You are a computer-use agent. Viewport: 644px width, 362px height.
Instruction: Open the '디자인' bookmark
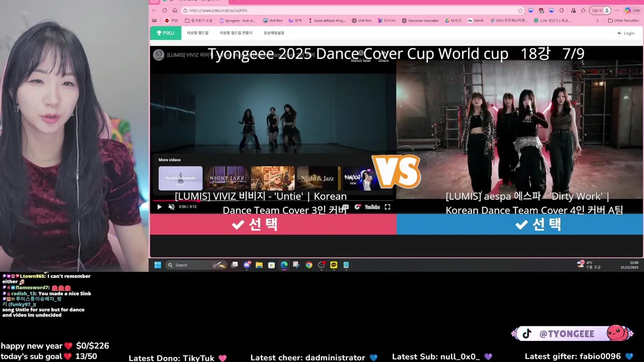point(453,21)
